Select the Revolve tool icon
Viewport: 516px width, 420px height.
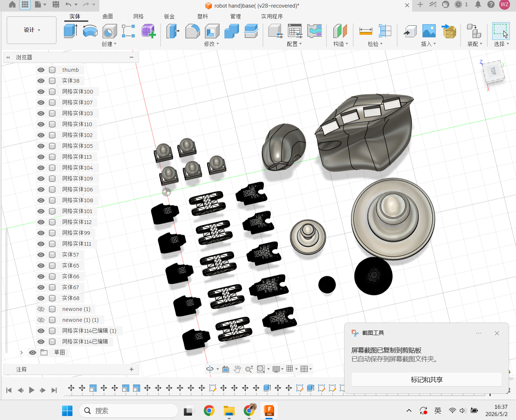[90, 31]
